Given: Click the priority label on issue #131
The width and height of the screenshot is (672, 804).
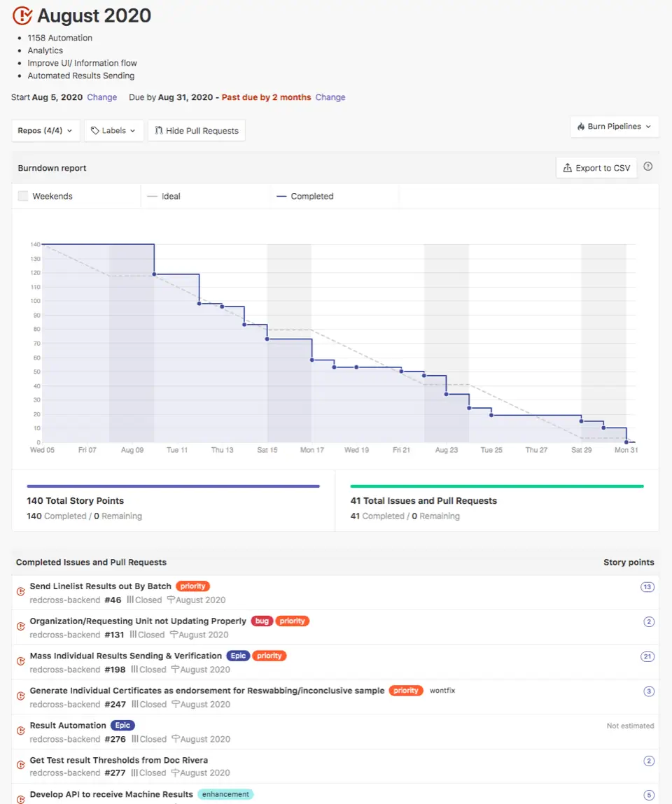Looking at the screenshot, I should click(x=293, y=621).
